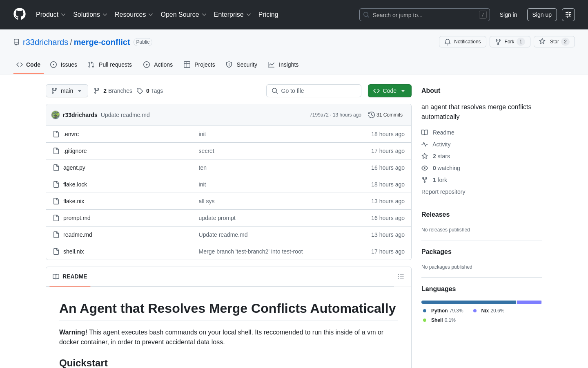Open the shell.nix file
The width and height of the screenshot is (588, 368).
[73, 251]
